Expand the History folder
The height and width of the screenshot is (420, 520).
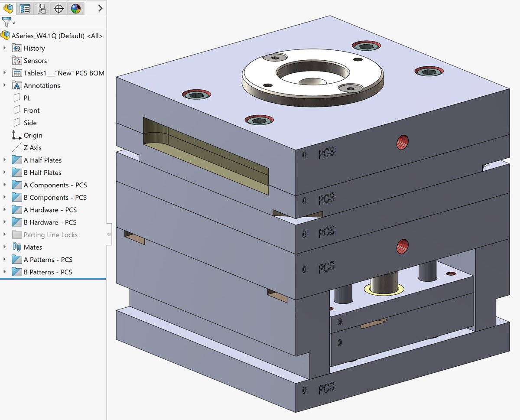(4, 48)
